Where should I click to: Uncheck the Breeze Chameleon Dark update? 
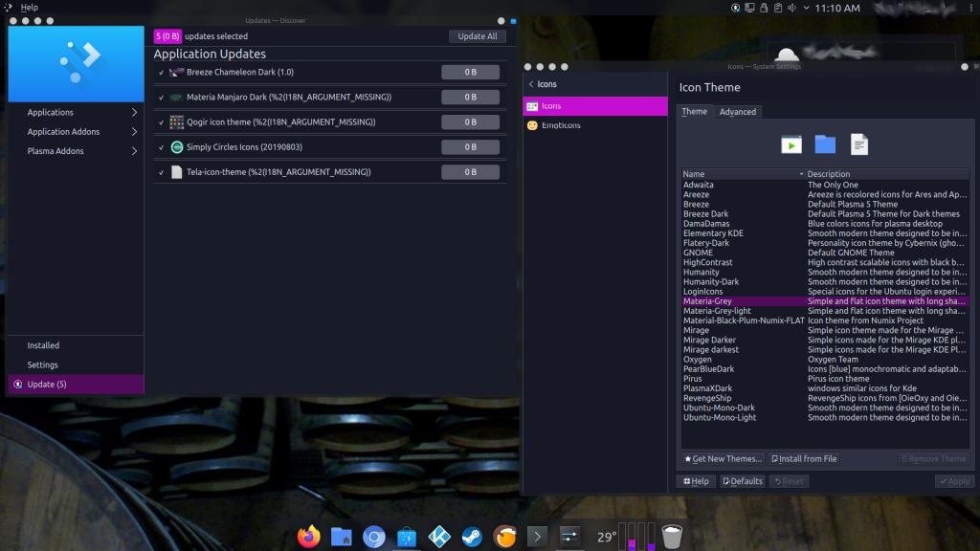(x=161, y=73)
